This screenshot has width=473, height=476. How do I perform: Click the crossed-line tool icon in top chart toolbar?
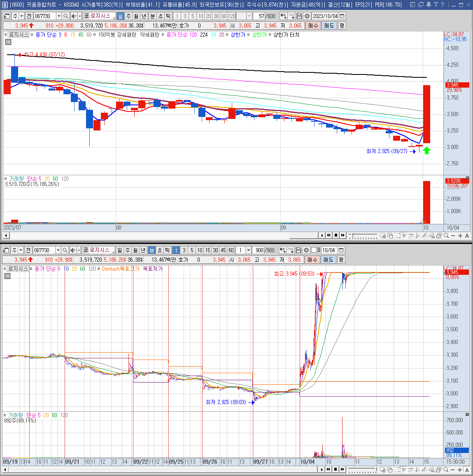pyautogui.click(x=291, y=16)
